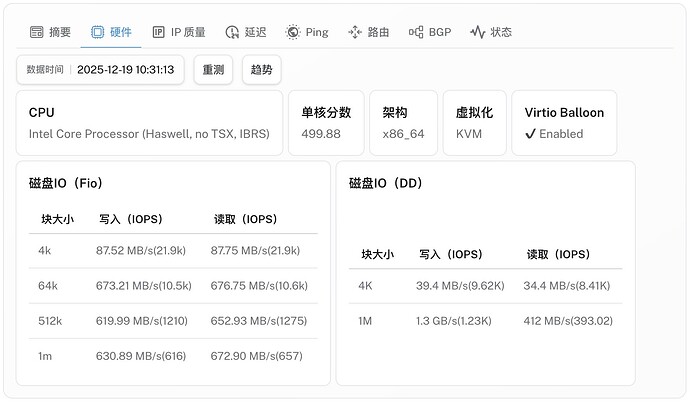Click the Virtio Balloon enabled checkmark
690x403 pixels.
(x=530, y=134)
